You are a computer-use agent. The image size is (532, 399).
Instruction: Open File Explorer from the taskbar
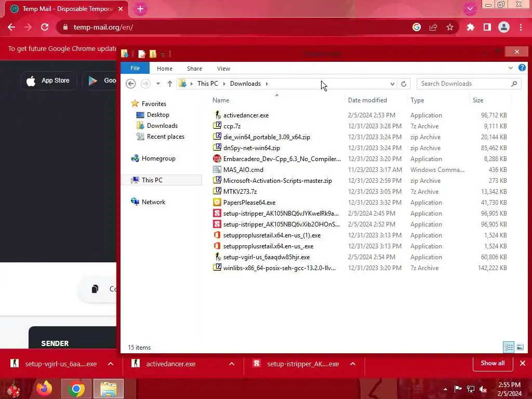click(x=109, y=389)
